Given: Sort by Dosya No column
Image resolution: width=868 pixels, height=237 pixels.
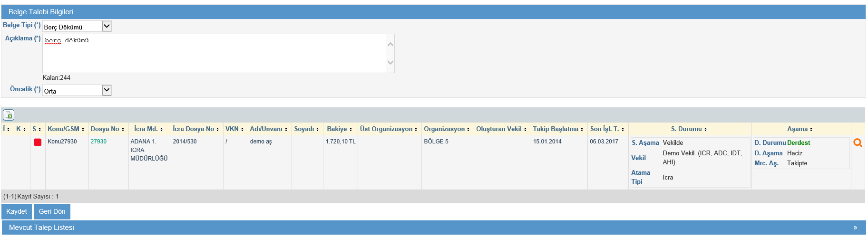Looking at the screenshot, I should tap(107, 129).
